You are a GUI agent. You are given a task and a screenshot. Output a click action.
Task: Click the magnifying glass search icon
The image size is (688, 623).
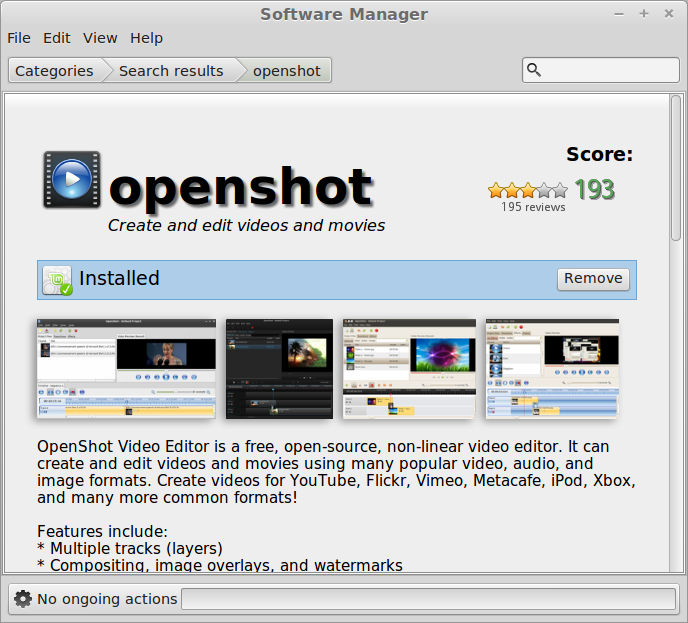pos(534,70)
